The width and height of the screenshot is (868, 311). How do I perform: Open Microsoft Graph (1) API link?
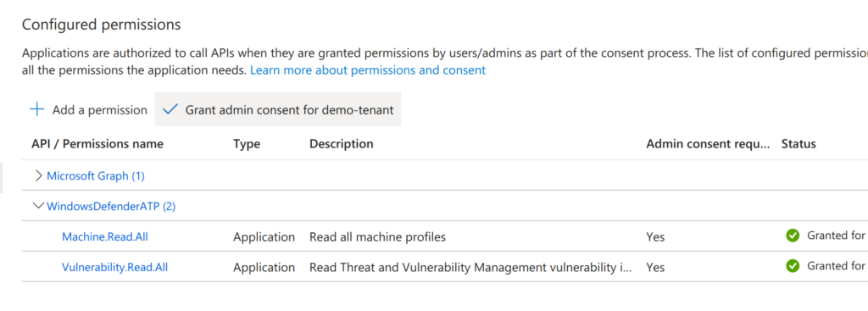[95, 176]
